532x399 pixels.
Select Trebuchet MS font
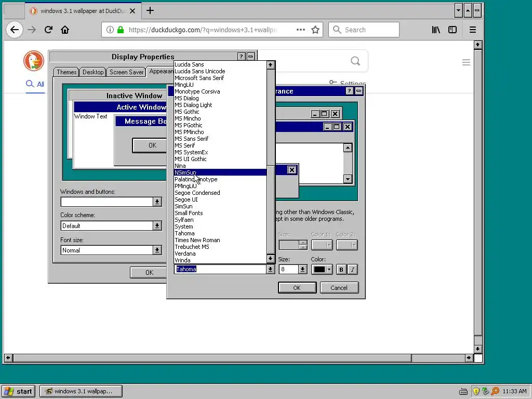tap(220, 247)
